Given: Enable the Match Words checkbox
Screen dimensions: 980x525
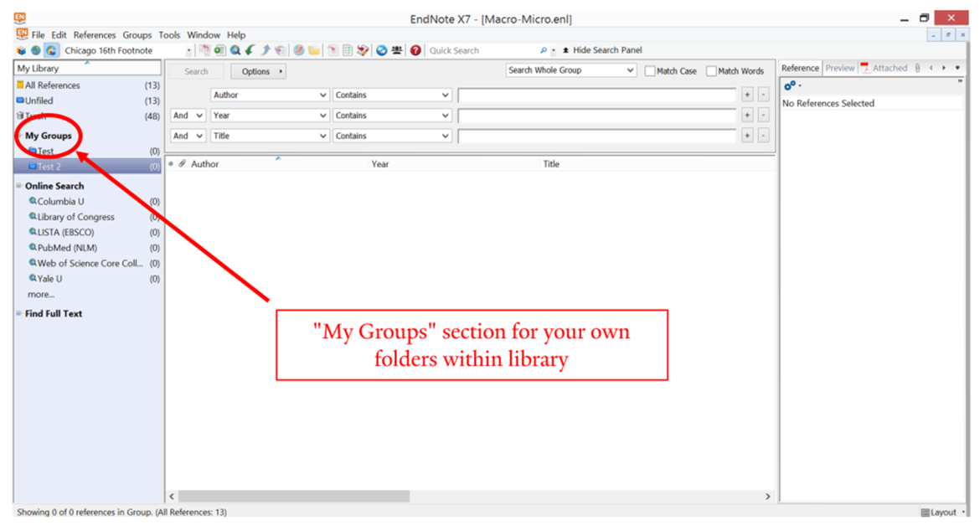Looking at the screenshot, I should pyautogui.click(x=711, y=71).
